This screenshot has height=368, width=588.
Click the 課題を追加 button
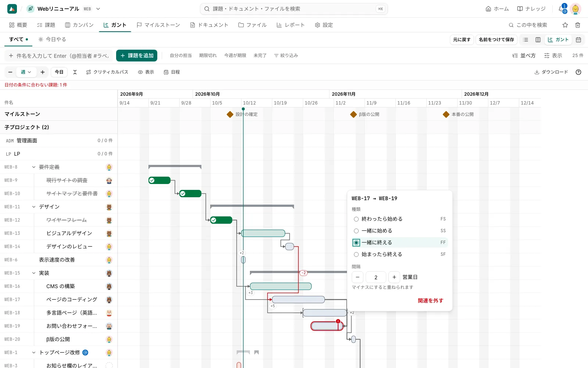(x=137, y=56)
